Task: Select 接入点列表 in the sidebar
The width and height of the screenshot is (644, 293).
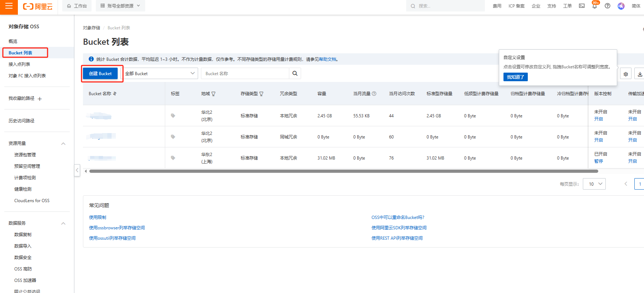Action: click(19, 64)
